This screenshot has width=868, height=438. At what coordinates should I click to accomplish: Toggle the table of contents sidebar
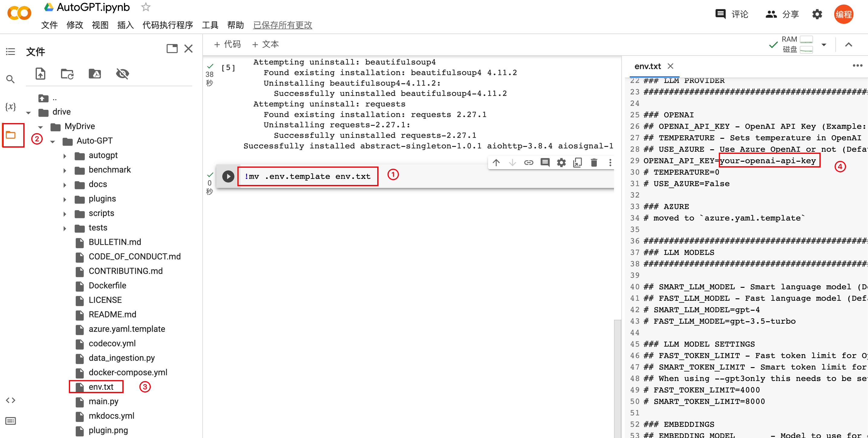coord(11,52)
